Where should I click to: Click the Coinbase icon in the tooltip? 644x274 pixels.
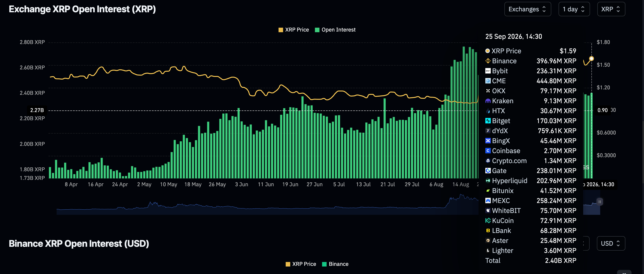488,151
